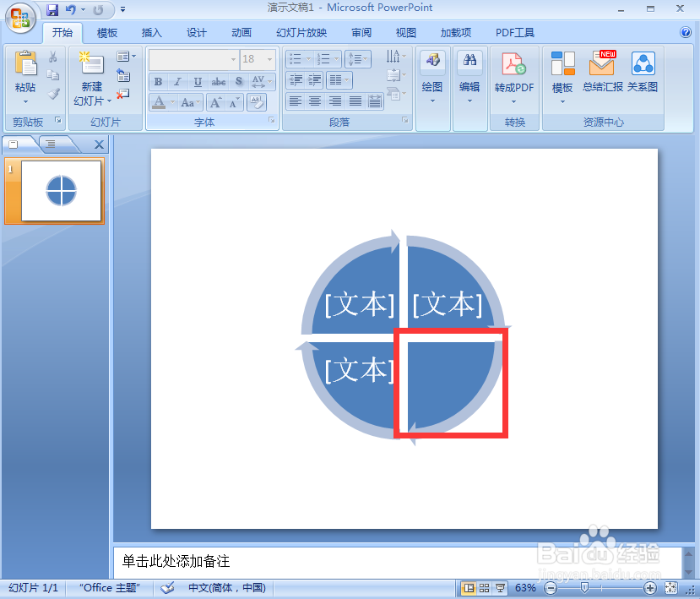
Task: Toggle underline formatting
Action: click(198, 82)
